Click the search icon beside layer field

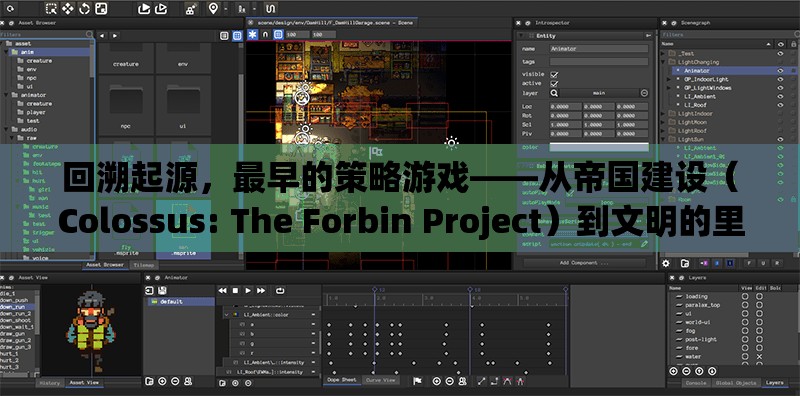click(x=554, y=93)
